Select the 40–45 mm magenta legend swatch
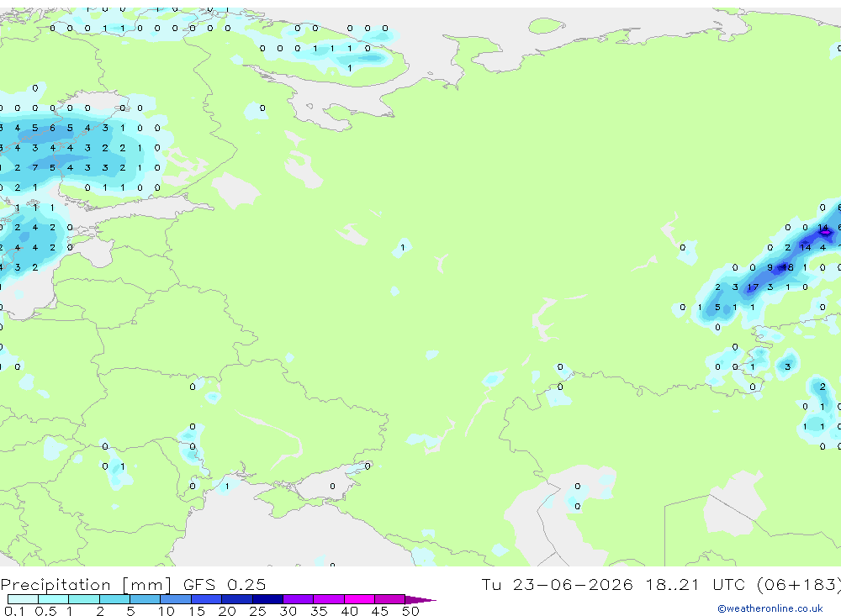841x616 pixels. tap(359, 599)
